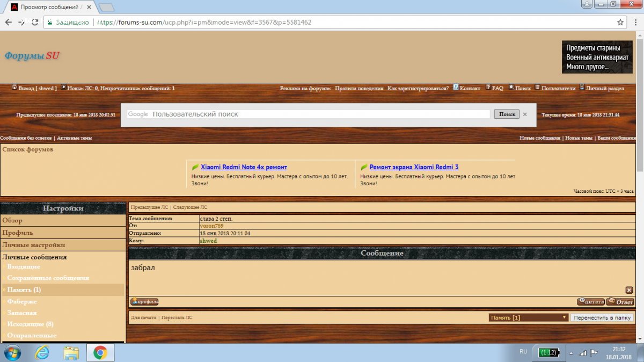
Task: Select Исходящие (8) in the sidebar
Action: [x=30, y=324]
